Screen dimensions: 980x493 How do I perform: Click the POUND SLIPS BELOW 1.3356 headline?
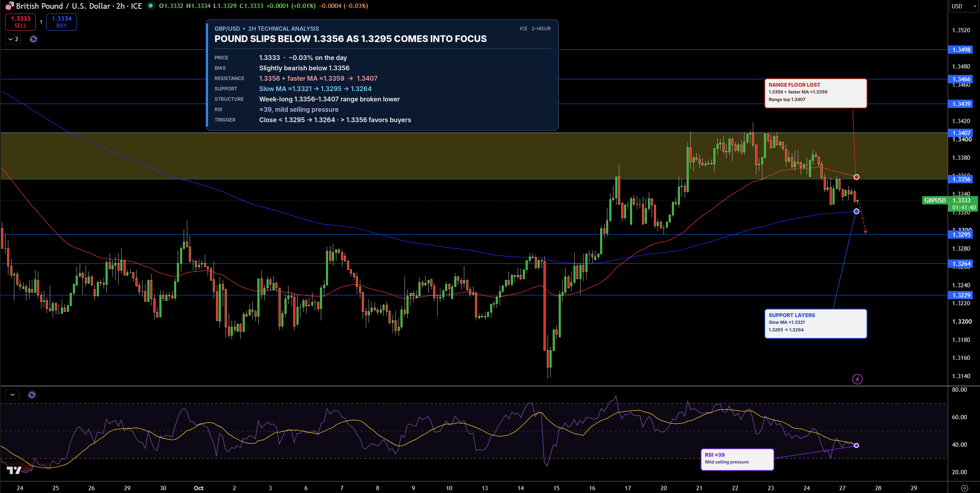[351, 39]
